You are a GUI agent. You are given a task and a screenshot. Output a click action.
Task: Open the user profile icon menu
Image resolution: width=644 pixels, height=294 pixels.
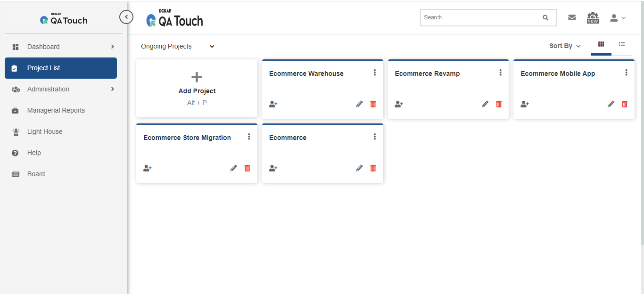pos(618,18)
